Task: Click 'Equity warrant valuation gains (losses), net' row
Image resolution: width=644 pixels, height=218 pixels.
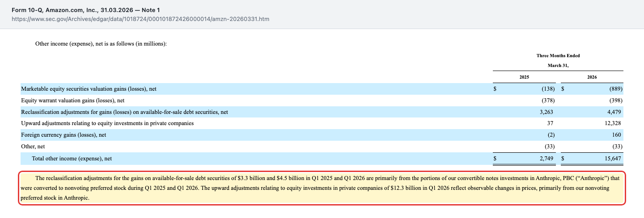Action: coord(72,101)
